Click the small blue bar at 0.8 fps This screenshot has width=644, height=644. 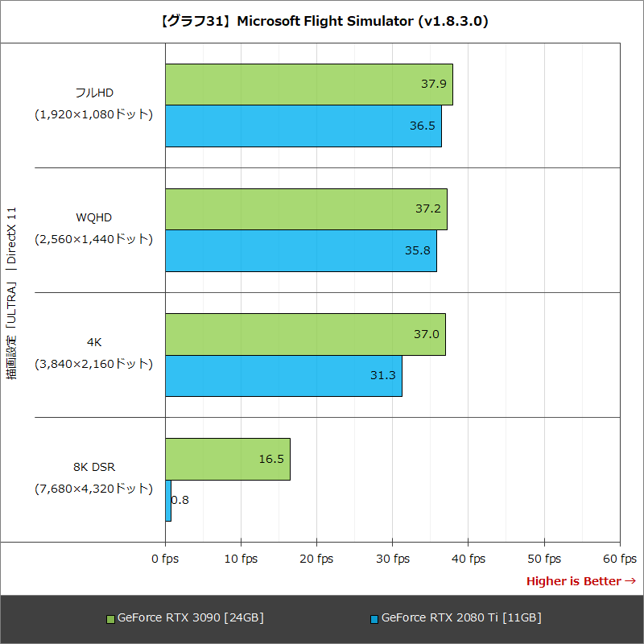(x=168, y=501)
